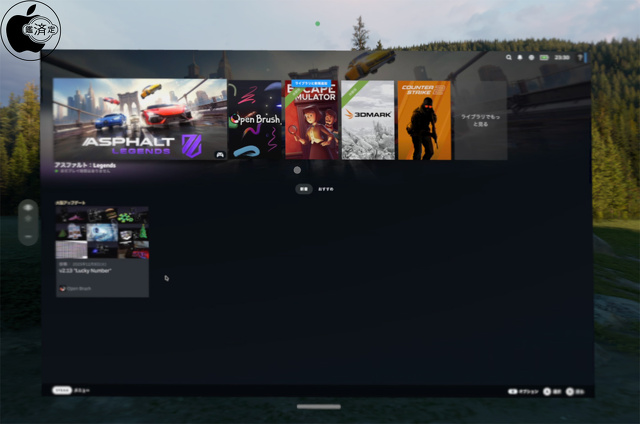Select the Asphalt Legends featured game tile
The height and width of the screenshot is (424, 640).
tap(140, 119)
